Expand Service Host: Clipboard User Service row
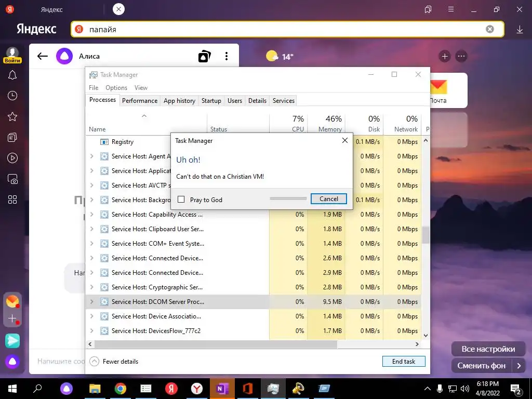Image resolution: width=532 pixels, height=399 pixels. [91, 229]
